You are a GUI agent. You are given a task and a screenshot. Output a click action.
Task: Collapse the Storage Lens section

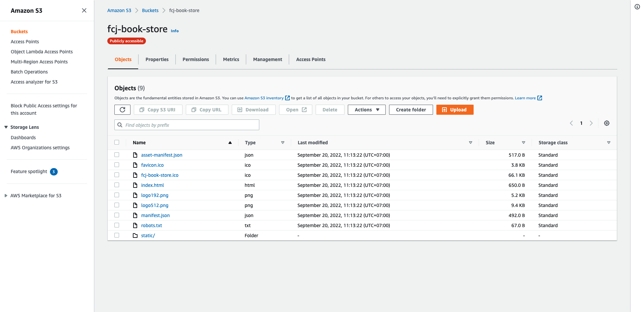click(6, 127)
